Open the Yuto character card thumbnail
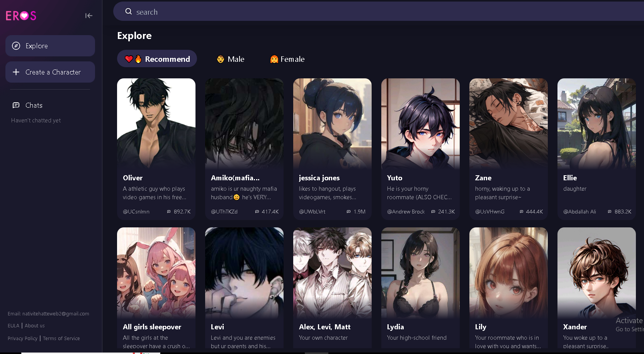The height and width of the screenshot is (354, 644). pyautogui.click(x=420, y=124)
